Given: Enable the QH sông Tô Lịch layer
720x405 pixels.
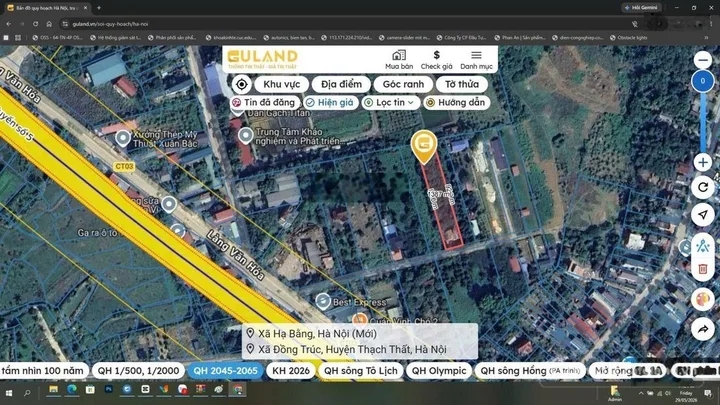Looking at the screenshot, I should pyautogui.click(x=360, y=371).
